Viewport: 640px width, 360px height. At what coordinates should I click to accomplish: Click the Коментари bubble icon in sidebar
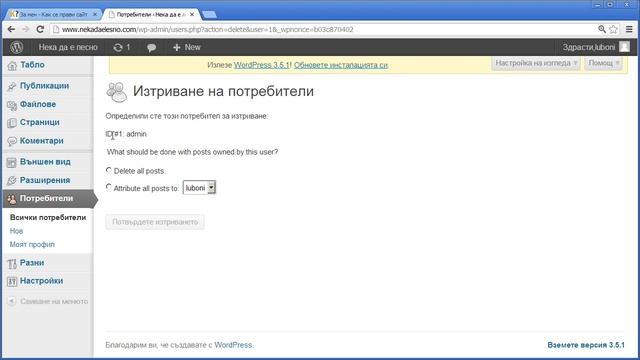(12, 141)
